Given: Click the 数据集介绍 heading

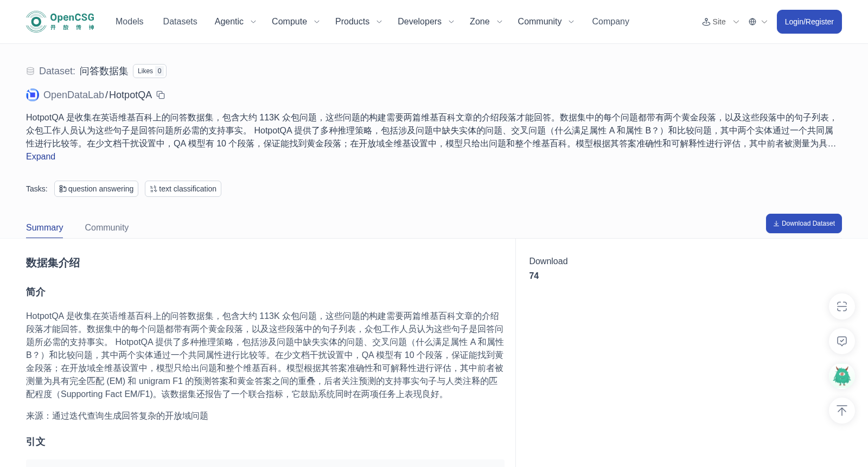Looking at the screenshot, I should tap(53, 263).
